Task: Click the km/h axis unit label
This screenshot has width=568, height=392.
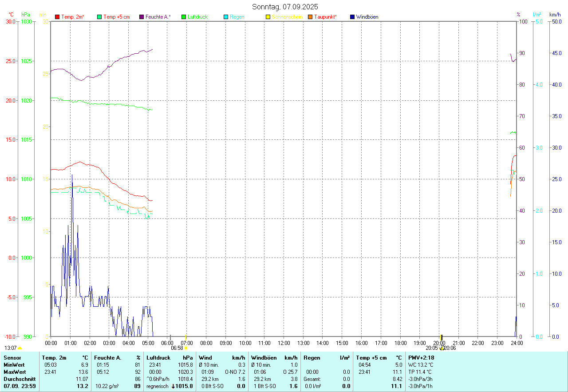Action: click(555, 15)
